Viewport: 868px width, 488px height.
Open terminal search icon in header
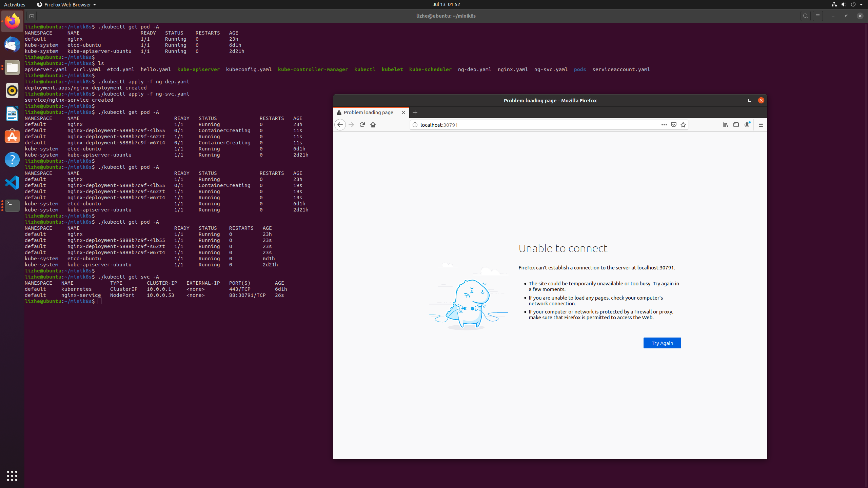(x=806, y=16)
